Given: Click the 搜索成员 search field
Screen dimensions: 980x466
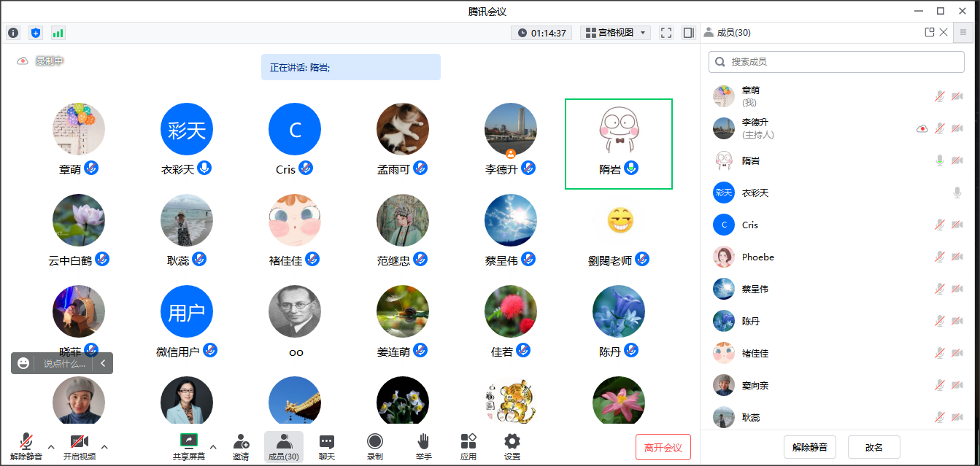Looking at the screenshot, I should click(x=836, y=62).
